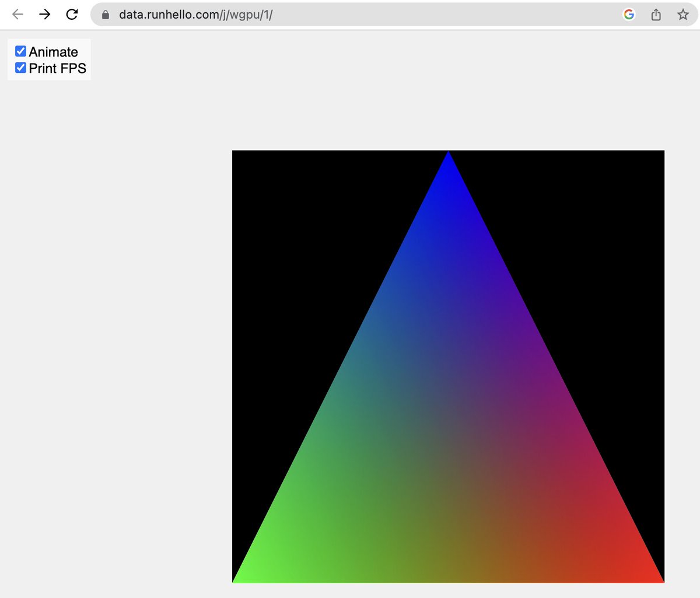The width and height of the screenshot is (700, 598).
Task: Uncheck the Animate checkbox
Action: [20, 51]
